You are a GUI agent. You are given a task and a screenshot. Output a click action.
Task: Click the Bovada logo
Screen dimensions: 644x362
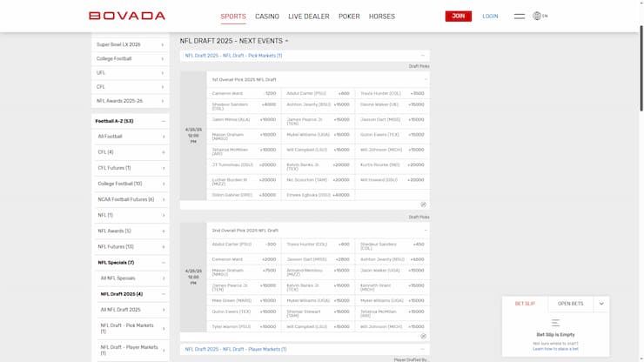tap(127, 16)
